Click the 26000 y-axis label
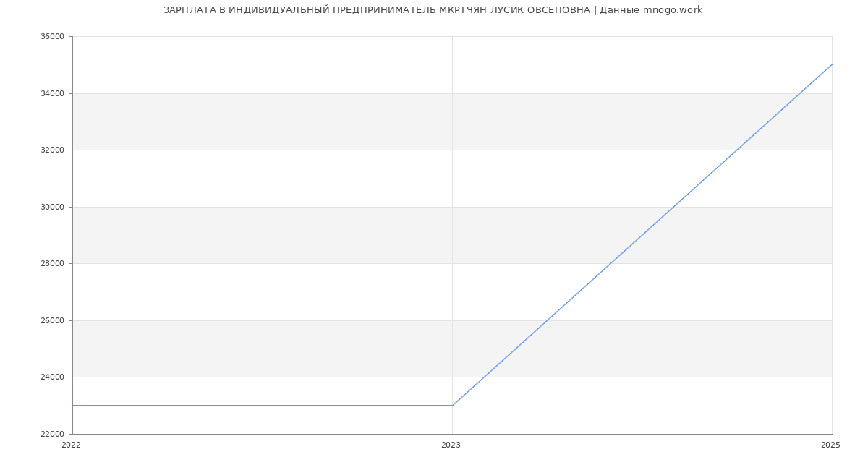The height and width of the screenshot is (470, 868). (52, 320)
